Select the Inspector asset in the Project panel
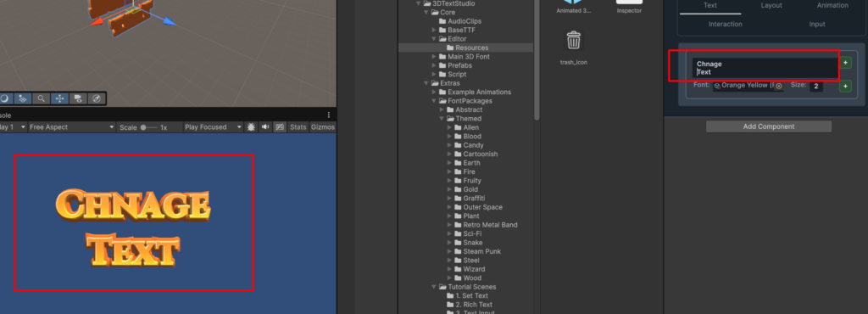 (x=629, y=7)
